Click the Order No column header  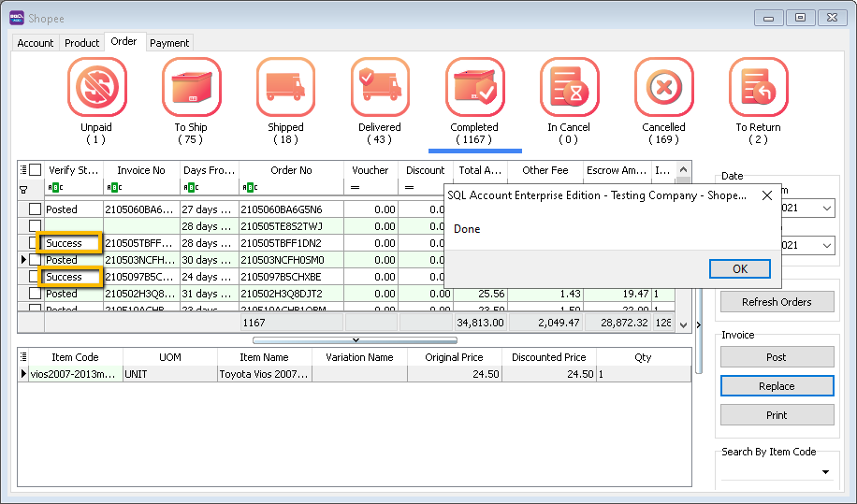click(x=292, y=170)
